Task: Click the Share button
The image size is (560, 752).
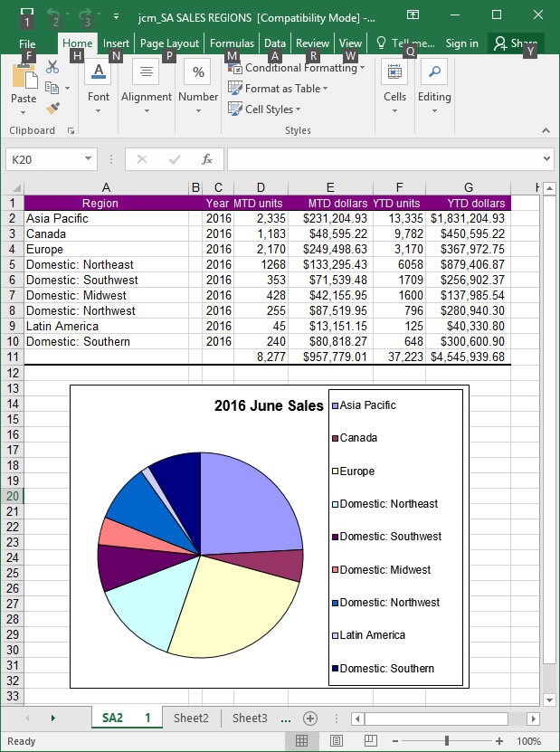Action: point(516,43)
